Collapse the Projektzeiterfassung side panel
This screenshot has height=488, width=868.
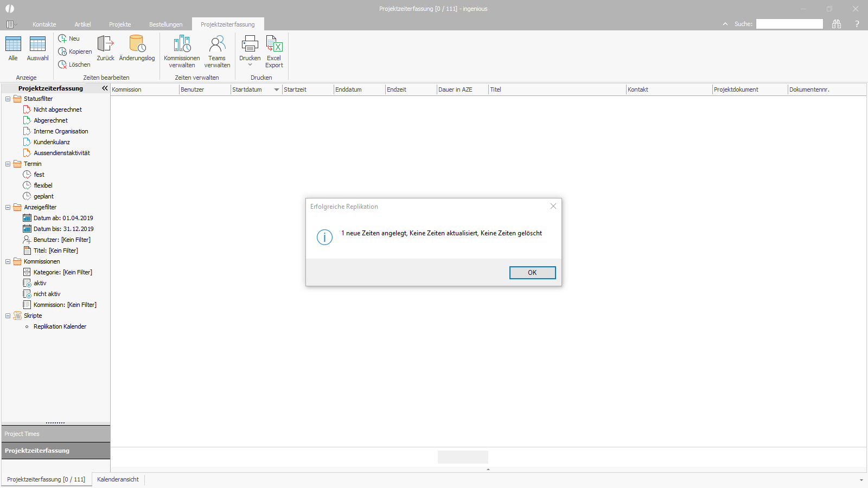point(105,88)
